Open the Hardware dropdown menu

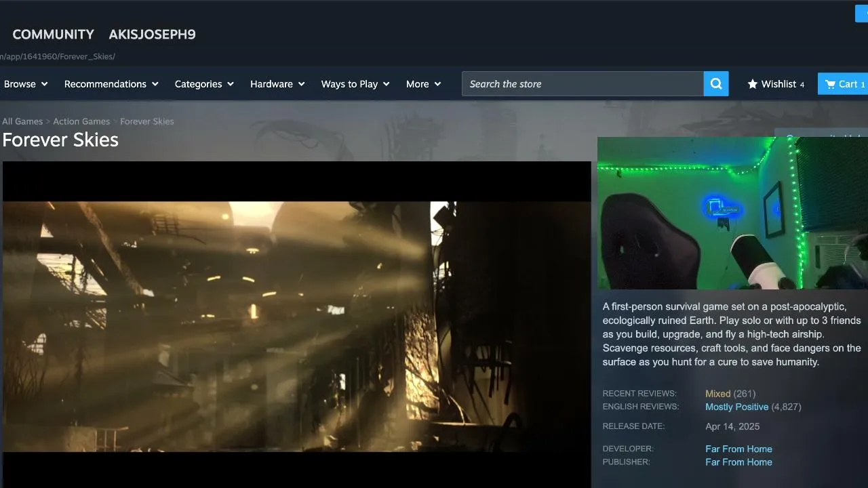277,84
